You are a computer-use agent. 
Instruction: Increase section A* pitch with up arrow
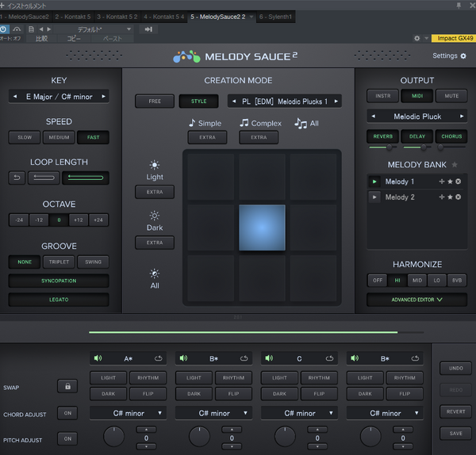146,430
